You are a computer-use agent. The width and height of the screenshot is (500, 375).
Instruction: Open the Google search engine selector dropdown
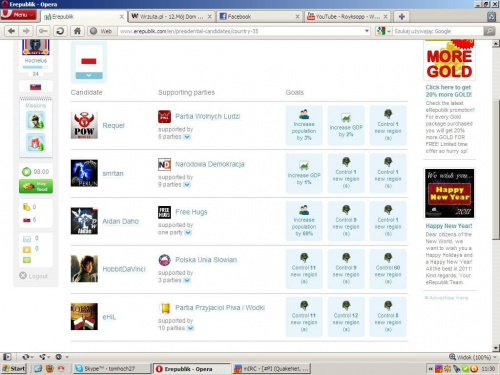click(383, 31)
